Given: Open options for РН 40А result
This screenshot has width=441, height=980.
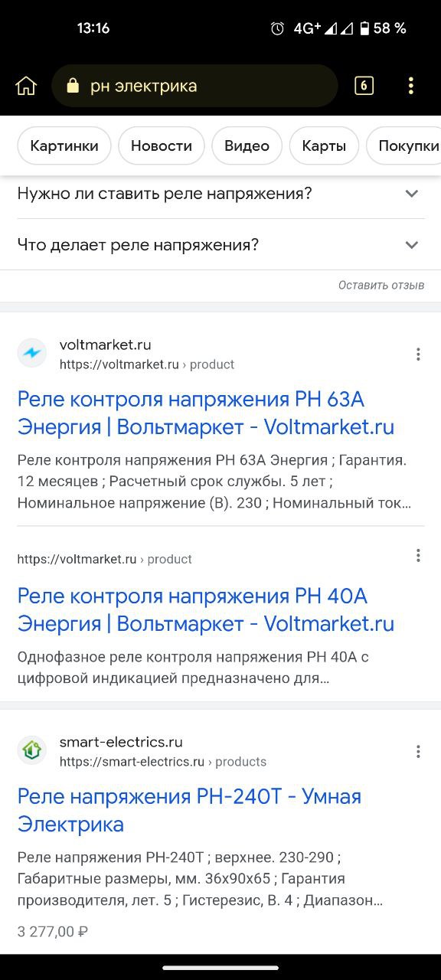Looking at the screenshot, I should pos(418,555).
